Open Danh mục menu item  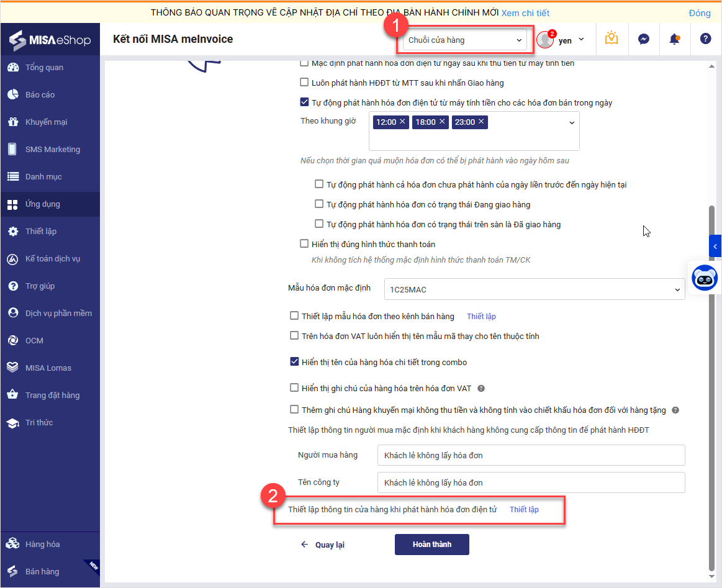click(50, 176)
